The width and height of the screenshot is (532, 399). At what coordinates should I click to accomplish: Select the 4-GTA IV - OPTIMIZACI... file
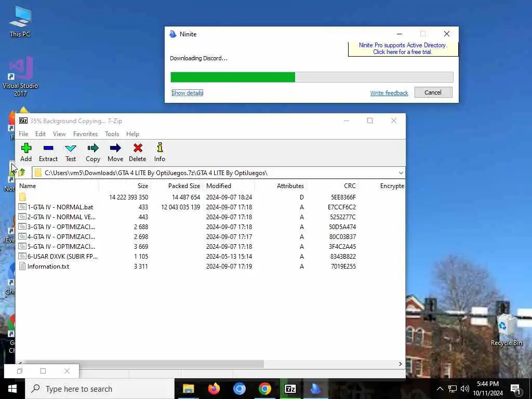[x=210, y=236]
